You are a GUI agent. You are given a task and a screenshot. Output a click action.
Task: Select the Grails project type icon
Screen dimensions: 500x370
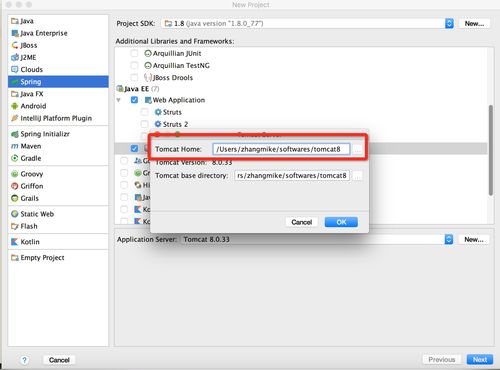click(x=15, y=198)
